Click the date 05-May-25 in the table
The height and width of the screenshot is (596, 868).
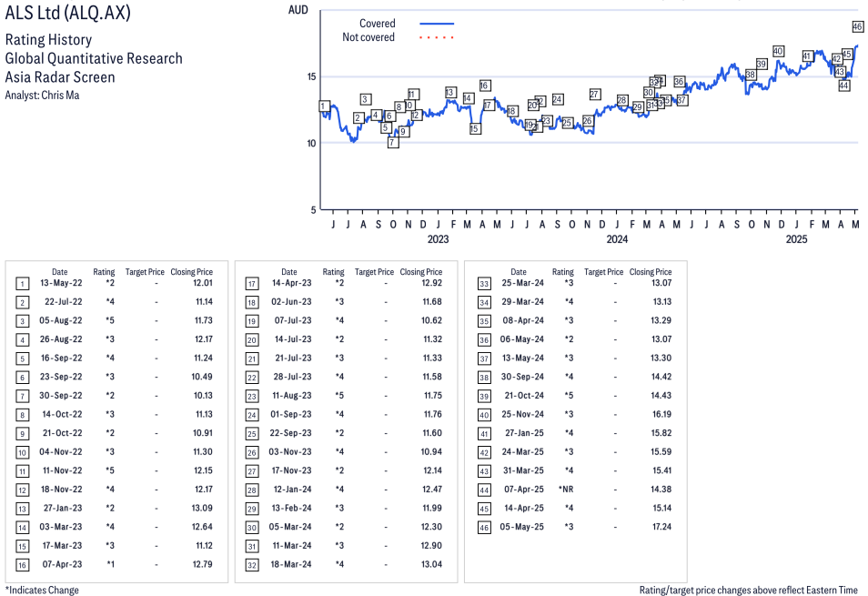[x=521, y=527]
